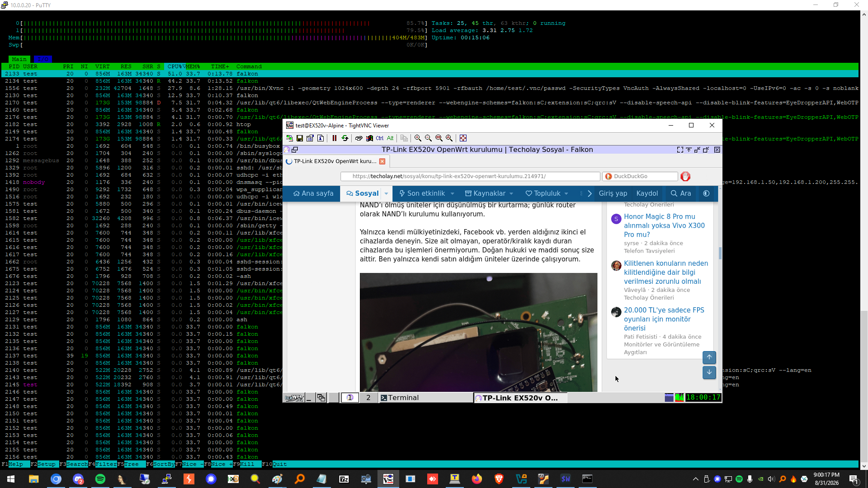Open the IceWM start menu button

[x=293, y=398]
